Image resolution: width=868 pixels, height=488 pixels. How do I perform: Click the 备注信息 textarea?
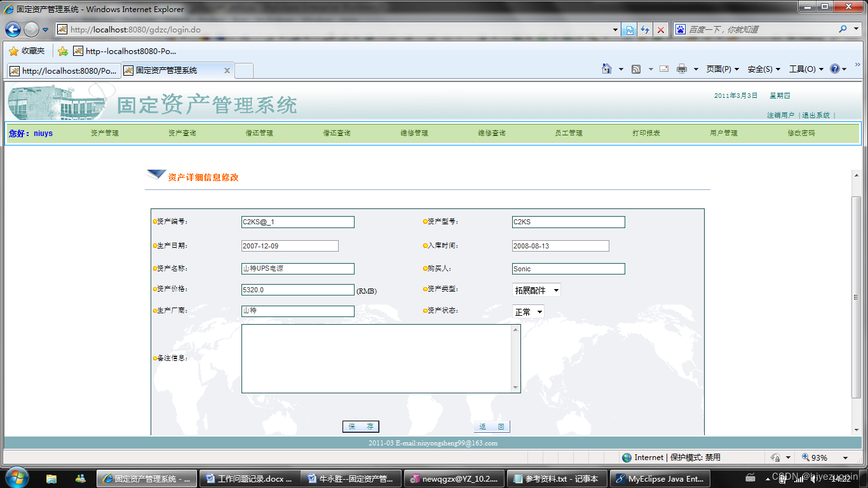click(x=381, y=359)
